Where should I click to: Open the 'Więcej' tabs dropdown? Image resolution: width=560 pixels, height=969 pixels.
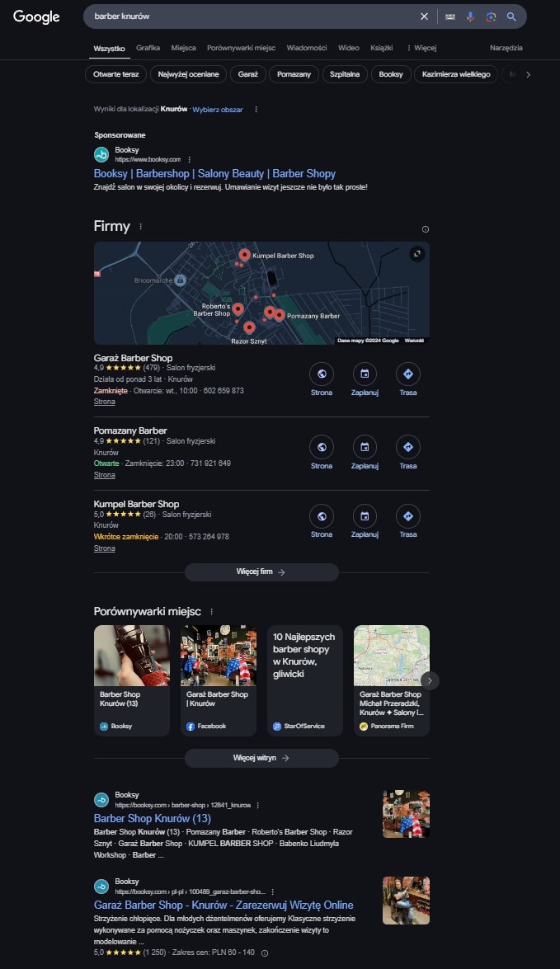coord(421,48)
